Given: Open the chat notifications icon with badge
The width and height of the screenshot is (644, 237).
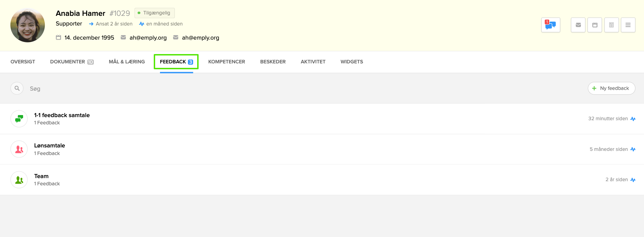Looking at the screenshot, I should [550, 25].
